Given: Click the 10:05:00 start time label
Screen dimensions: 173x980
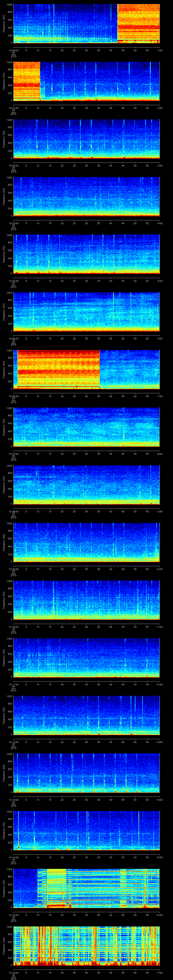Looking at the screenshot, I should (x=13, y=339).
